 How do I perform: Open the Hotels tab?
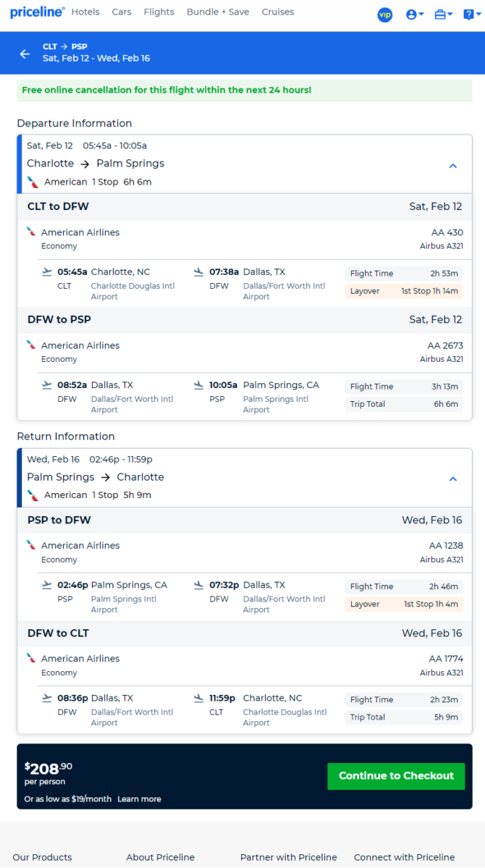[86, 12]
